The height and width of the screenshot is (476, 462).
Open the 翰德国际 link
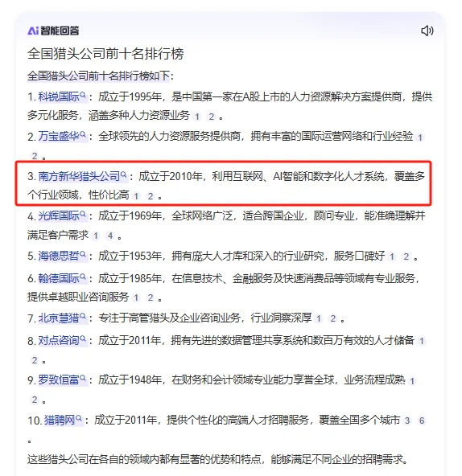[x=59, y=278]
